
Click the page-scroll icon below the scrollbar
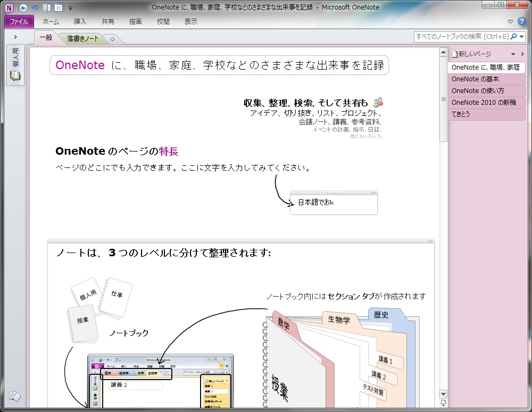coord(443,402)
